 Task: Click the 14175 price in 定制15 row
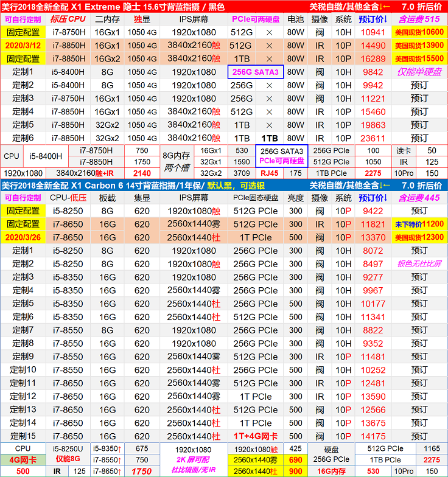tap(373, 436)
